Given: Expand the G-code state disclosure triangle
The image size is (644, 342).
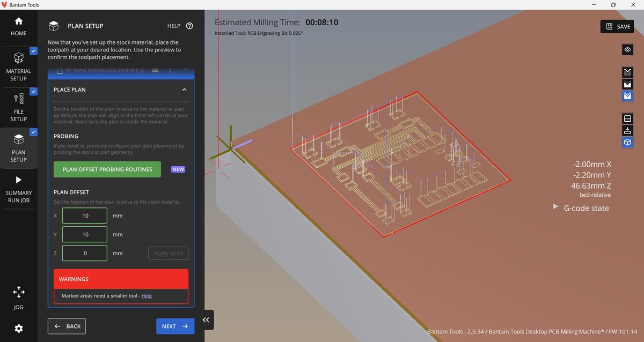Looking at the screenshot, I should click(555, 207).
